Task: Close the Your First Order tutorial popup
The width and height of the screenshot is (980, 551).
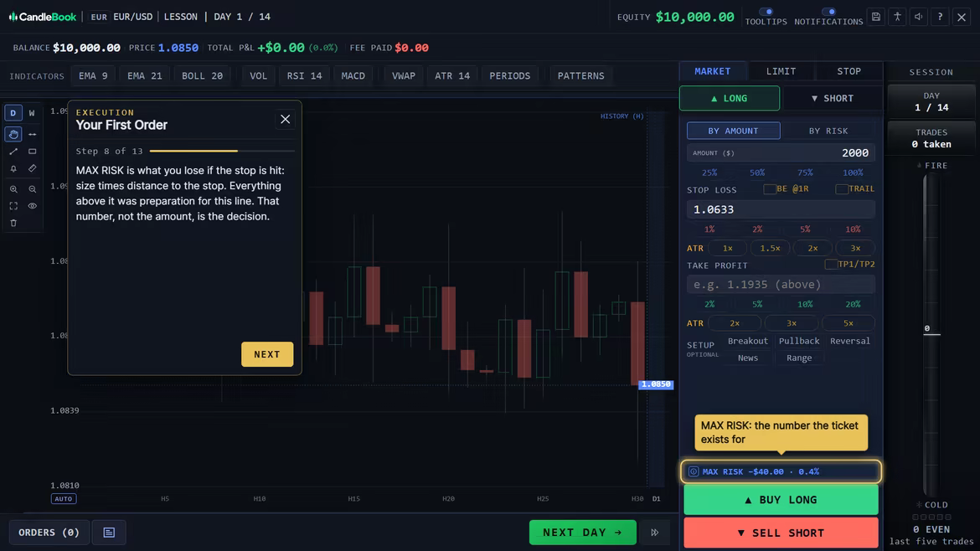Action: tap(285, 119)
